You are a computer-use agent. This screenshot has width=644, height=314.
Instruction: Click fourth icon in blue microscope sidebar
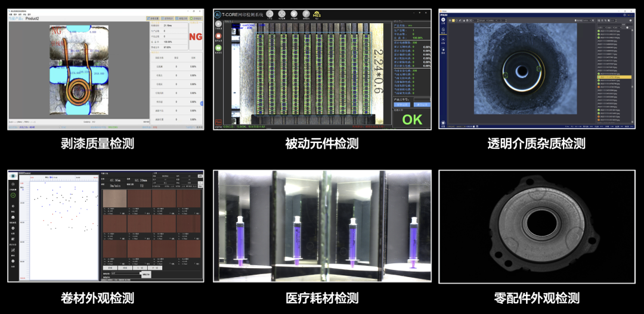point(443,49)
